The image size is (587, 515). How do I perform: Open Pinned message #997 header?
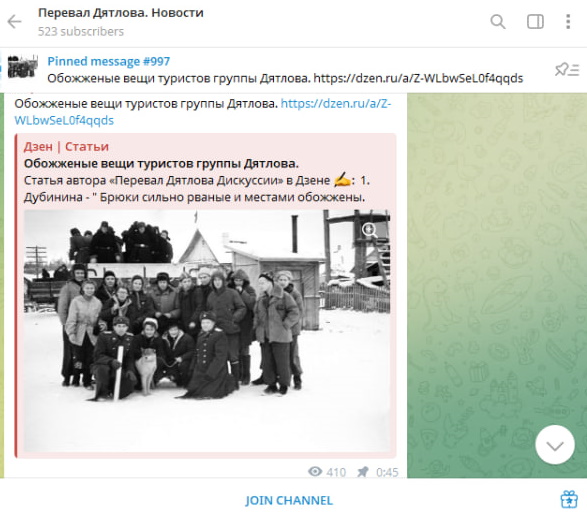click(x=109, y=61)
